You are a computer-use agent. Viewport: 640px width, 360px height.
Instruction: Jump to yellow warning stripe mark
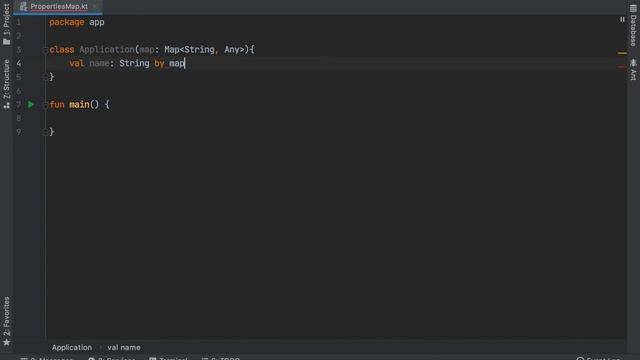coord(622,53)
